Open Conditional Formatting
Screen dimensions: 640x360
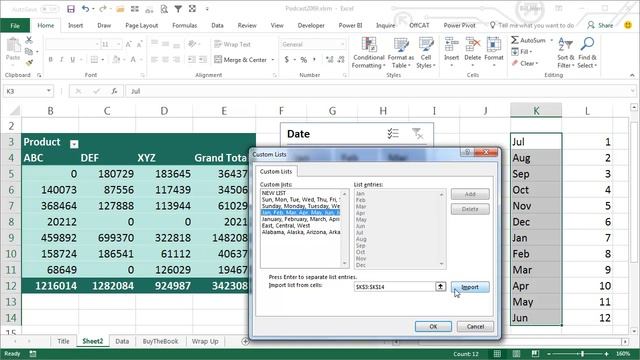pyautogui.click(x=369, y=53)
